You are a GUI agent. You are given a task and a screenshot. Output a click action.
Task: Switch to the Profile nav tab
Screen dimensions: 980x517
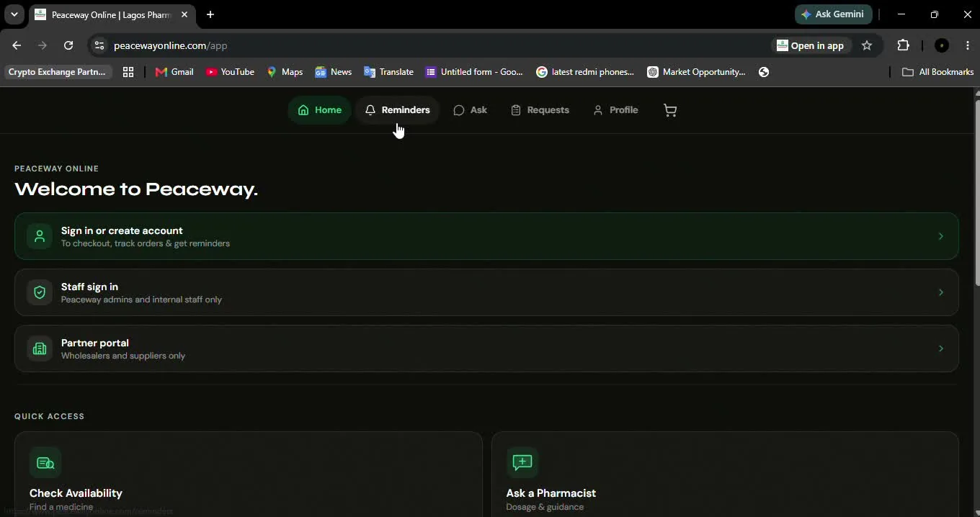(x=615, y=110)
